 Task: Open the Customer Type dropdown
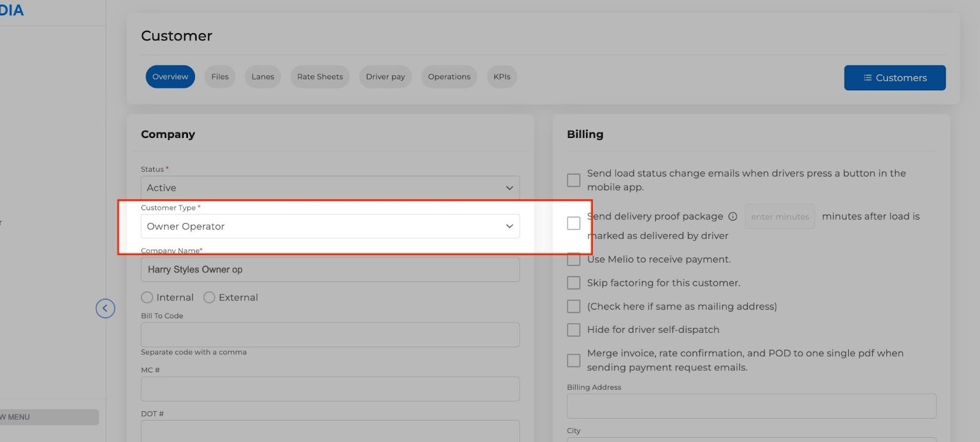point(330,226)
